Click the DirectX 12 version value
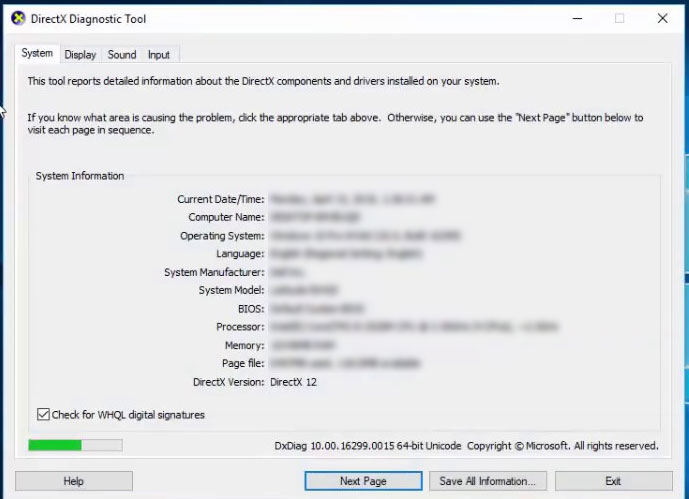Screen dimensions: 689x499 pyautogui.click(x=293, y=382)
